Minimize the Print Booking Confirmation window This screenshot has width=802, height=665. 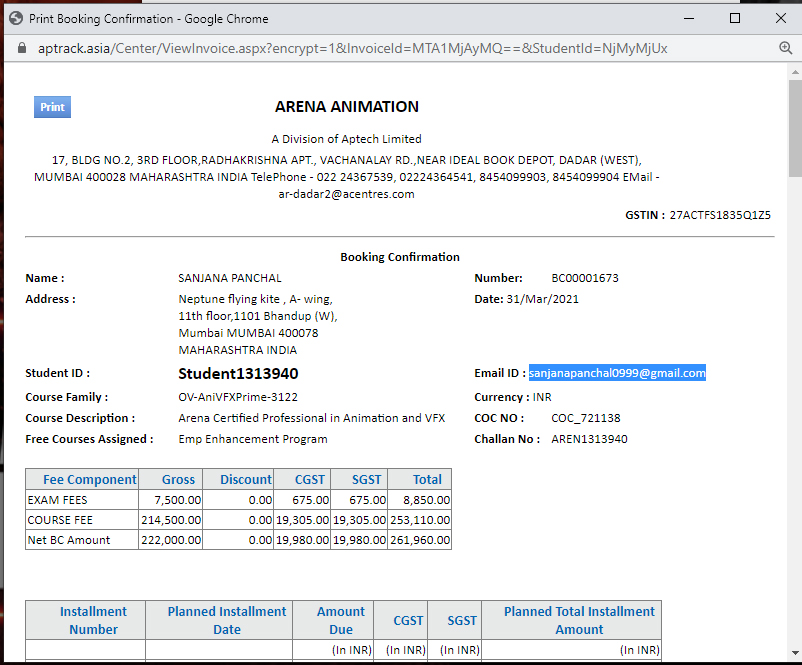tap(689, 18)
